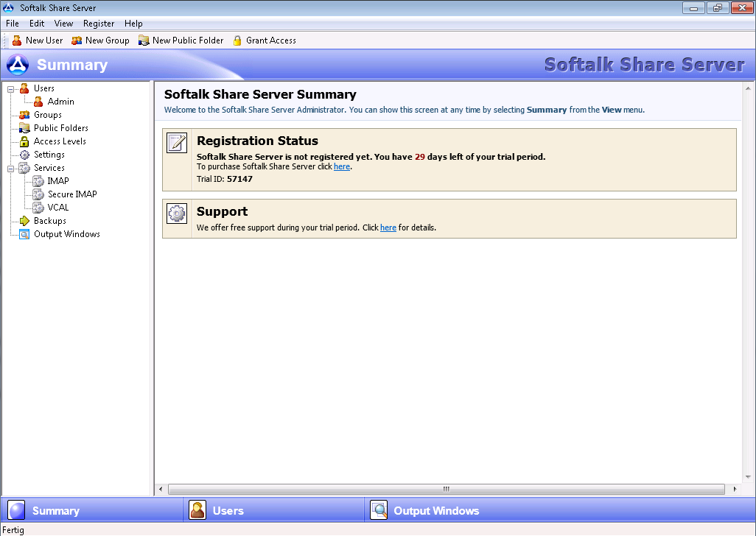The height and width of the screenshot is (536, 756).
Task: Click the New Group toolbar icon
Action: click(77, 40)
